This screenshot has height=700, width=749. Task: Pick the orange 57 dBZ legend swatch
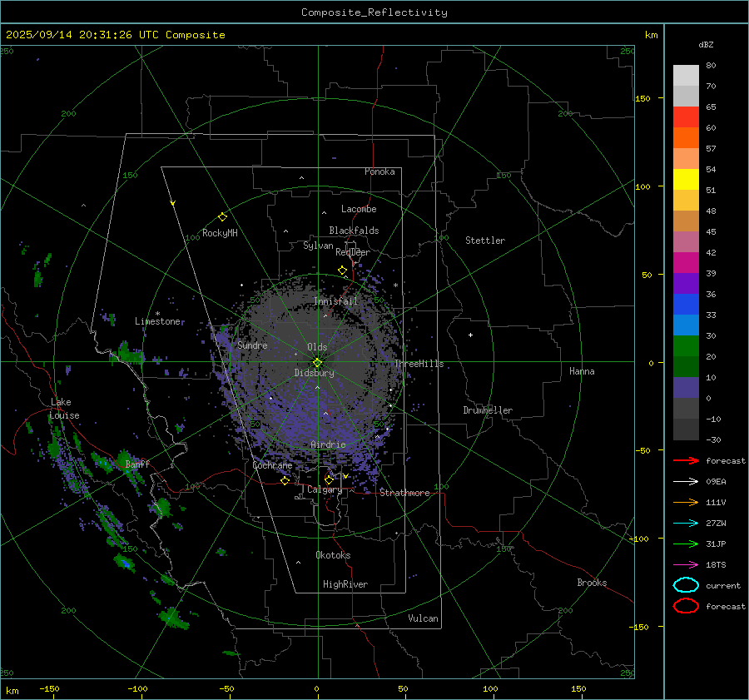[x=686, y=138]
